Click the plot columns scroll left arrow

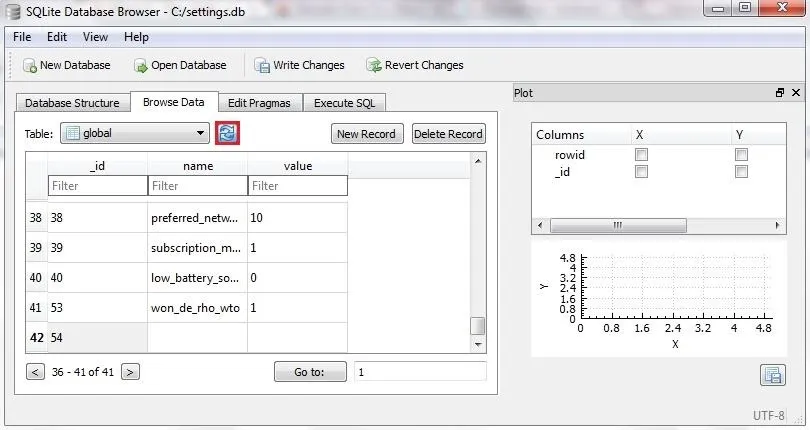coord(540,226)
